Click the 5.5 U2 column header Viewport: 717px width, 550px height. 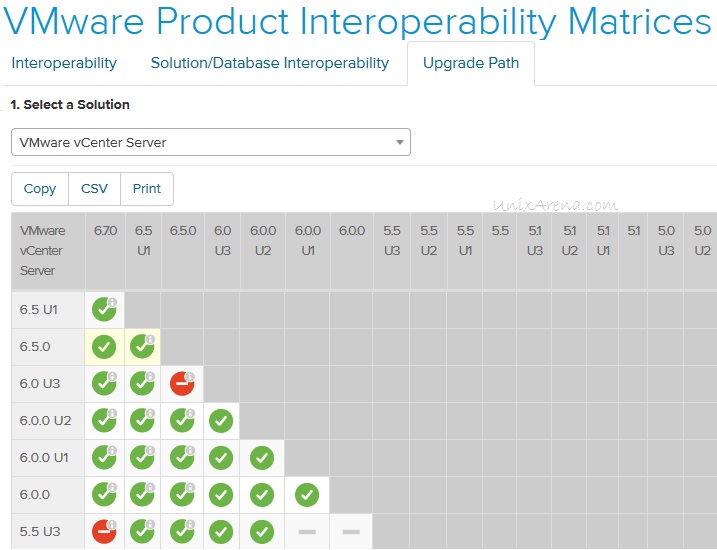[429, 251]
